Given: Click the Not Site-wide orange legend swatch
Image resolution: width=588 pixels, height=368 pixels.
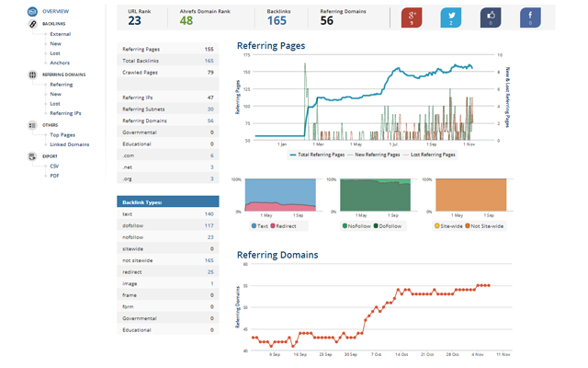Looking at the screenshot, I should pos(469,224).
